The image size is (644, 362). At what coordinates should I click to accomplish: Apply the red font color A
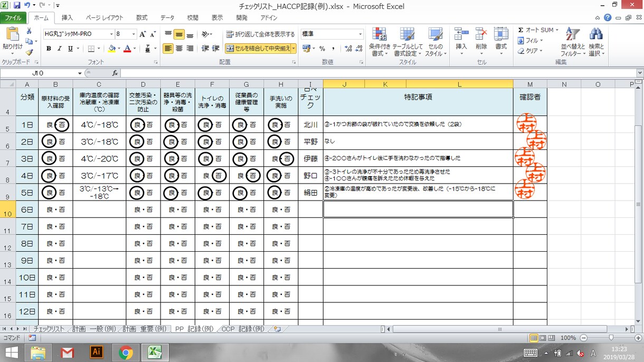click(x=127, y=49)
